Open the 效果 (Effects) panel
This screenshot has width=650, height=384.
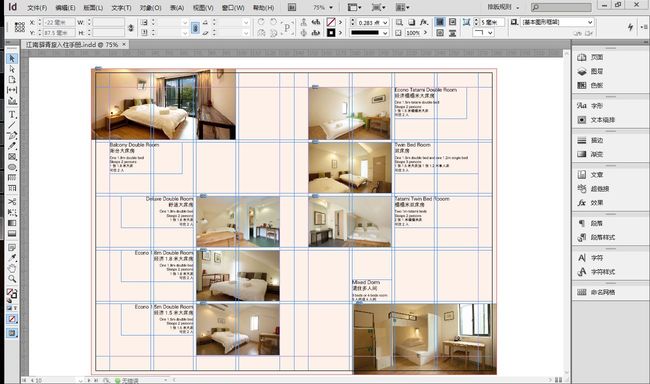pyautogui.click(x=590, y=203)
